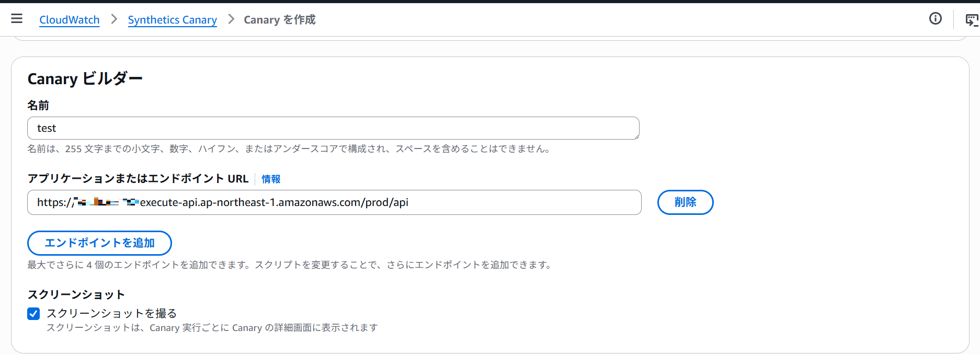Click the resize handle of the name field
Screen dimensions: 980x354
636,136
